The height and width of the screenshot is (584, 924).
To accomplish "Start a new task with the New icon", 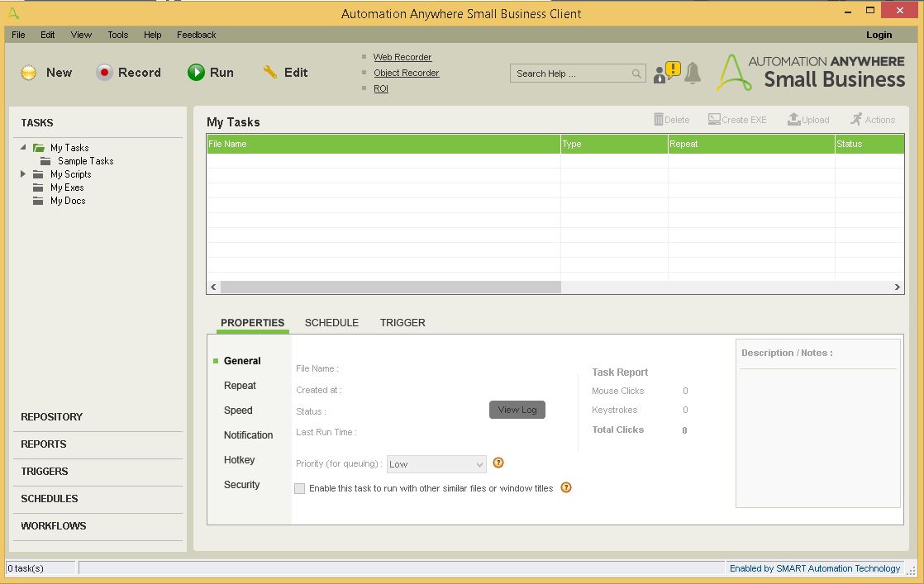I will pos(29,73).
